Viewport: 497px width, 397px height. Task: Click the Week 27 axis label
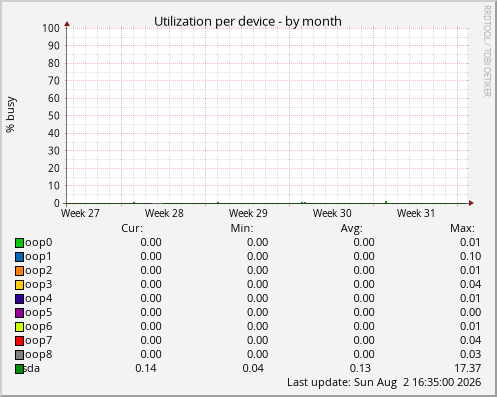[80, 213]
